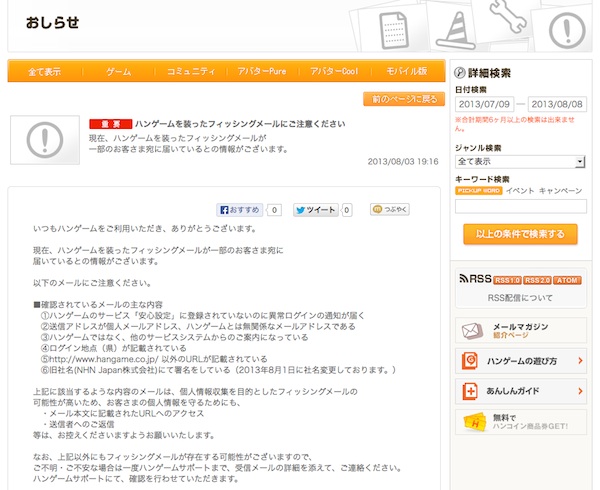Viewport: 600px width, 490px height.
Task: Click the Twitter ツイート bird icon
Action: [x=301, y=210]
